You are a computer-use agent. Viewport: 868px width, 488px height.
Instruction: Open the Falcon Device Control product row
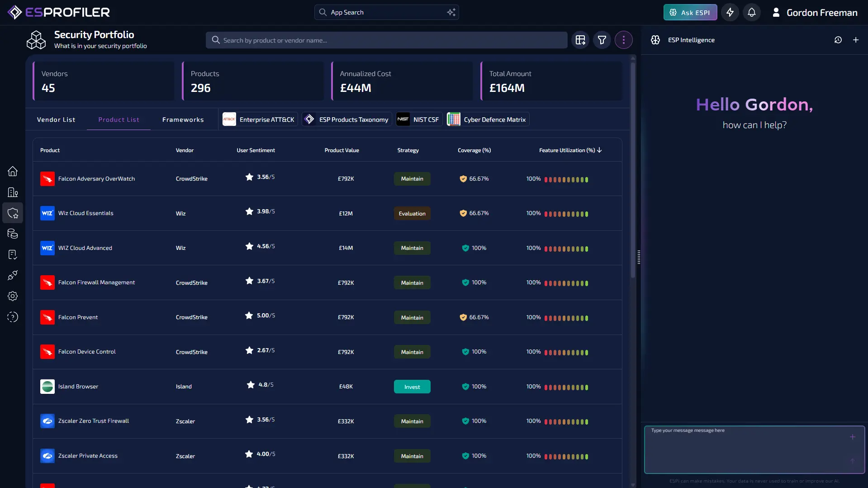(327, 352)
